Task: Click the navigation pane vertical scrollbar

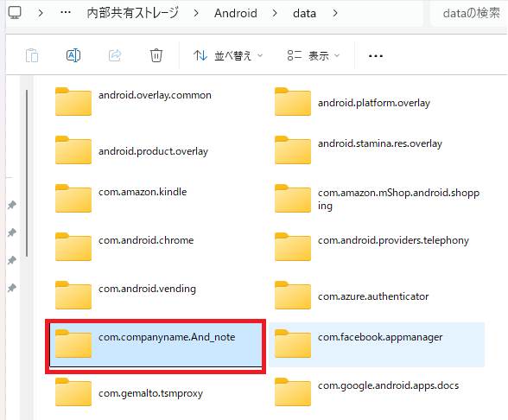Action: [27, 174]
